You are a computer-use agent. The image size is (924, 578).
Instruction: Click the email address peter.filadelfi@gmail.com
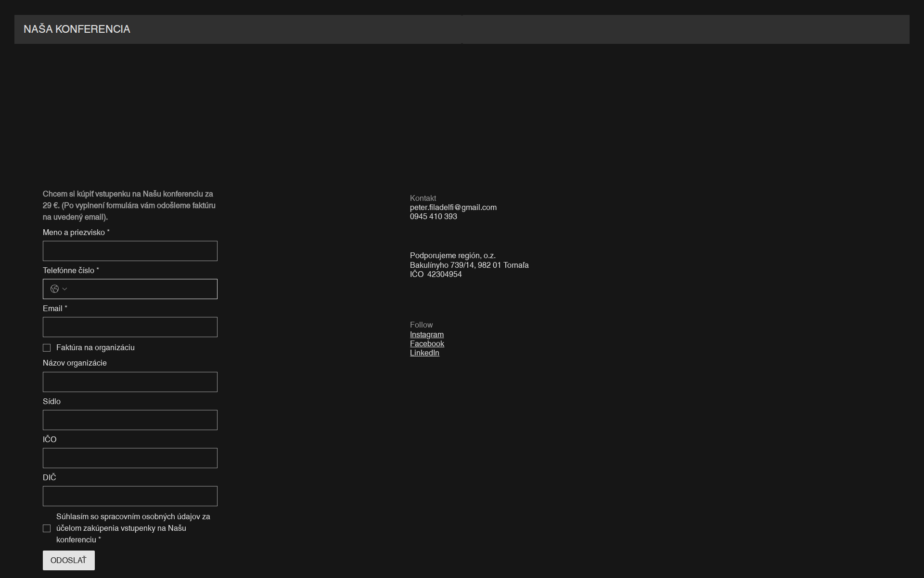[x=452, y=207]
